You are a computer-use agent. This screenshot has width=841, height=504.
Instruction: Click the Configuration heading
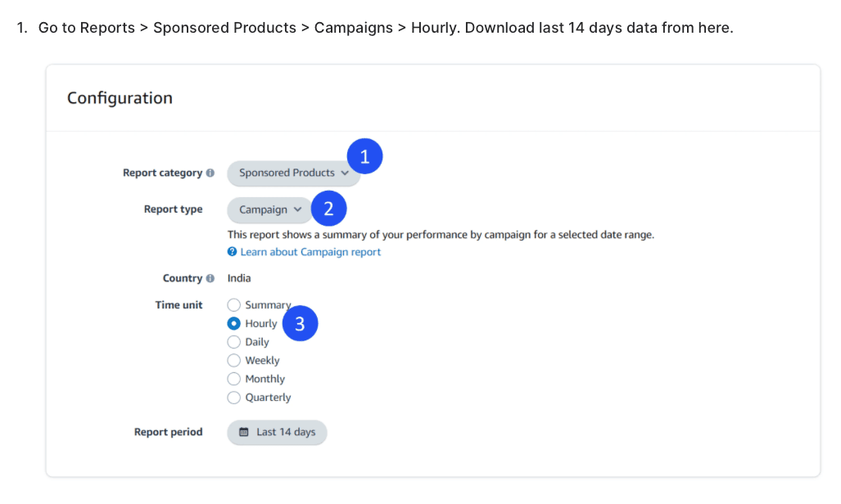(120, 98)
